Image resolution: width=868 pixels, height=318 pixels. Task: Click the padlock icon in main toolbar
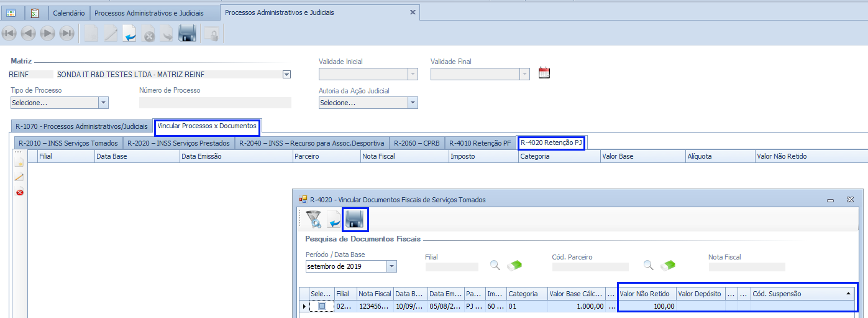click(211, 34)
